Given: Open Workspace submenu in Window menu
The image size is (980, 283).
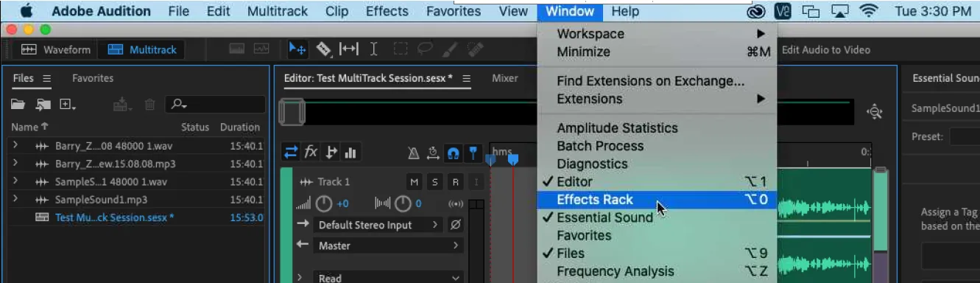Looking at the screenshot, I should [x=657, y=34].
